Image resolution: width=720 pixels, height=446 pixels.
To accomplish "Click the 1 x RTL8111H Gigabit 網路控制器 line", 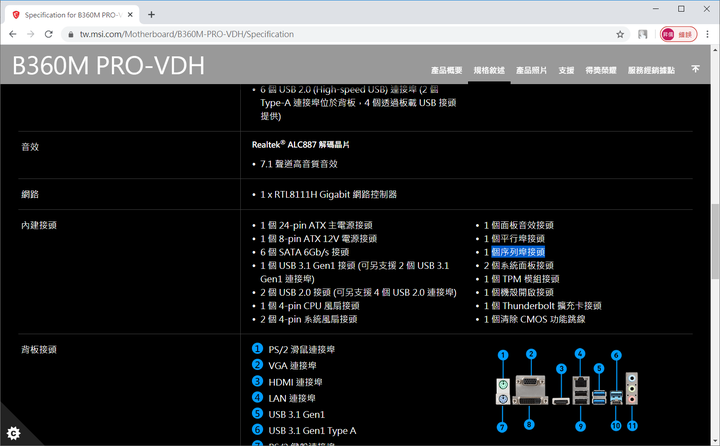I will pyautogui.click(x=328, y=195).
